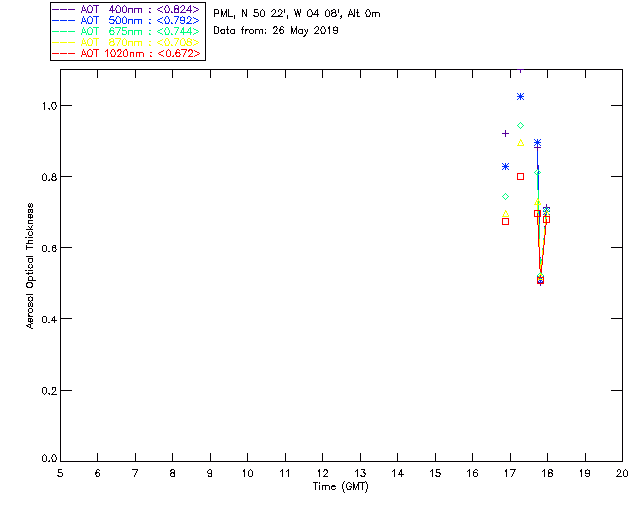This screenshot has width=640, height=512.
Task: Select the yellow triangle marker near 0.9
Action: coord(520,143)
